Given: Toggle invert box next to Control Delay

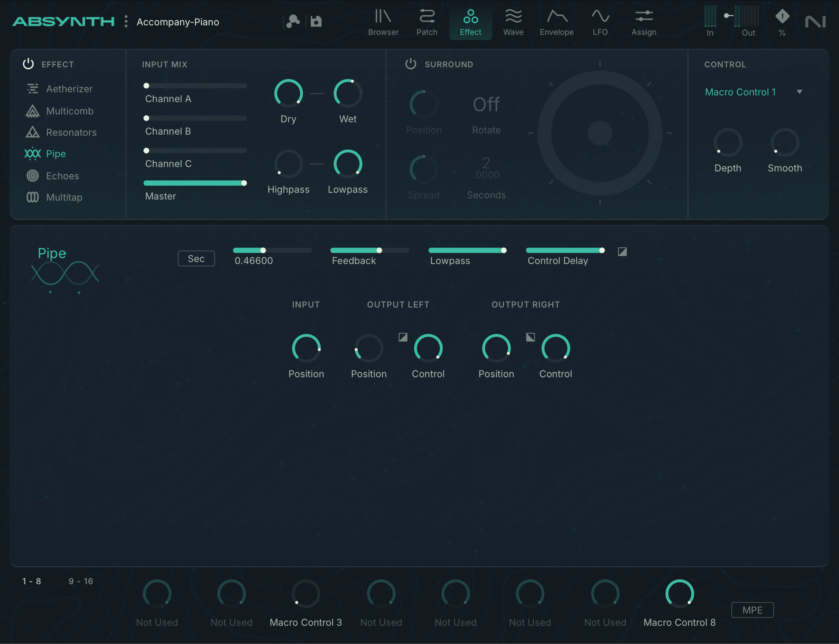Looking at the screenshot, I should pyautogui.click(x=622, y=252).
